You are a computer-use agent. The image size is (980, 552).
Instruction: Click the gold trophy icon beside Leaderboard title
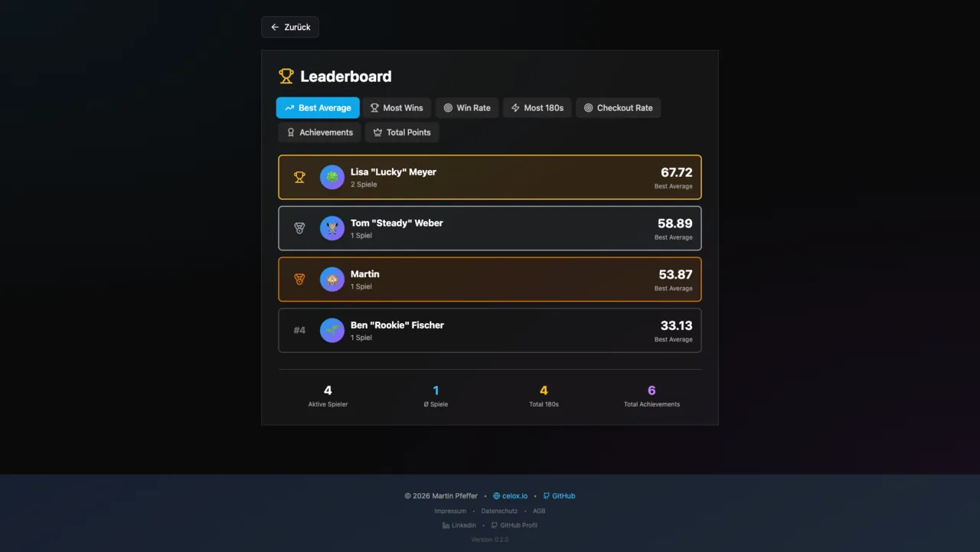286,77
